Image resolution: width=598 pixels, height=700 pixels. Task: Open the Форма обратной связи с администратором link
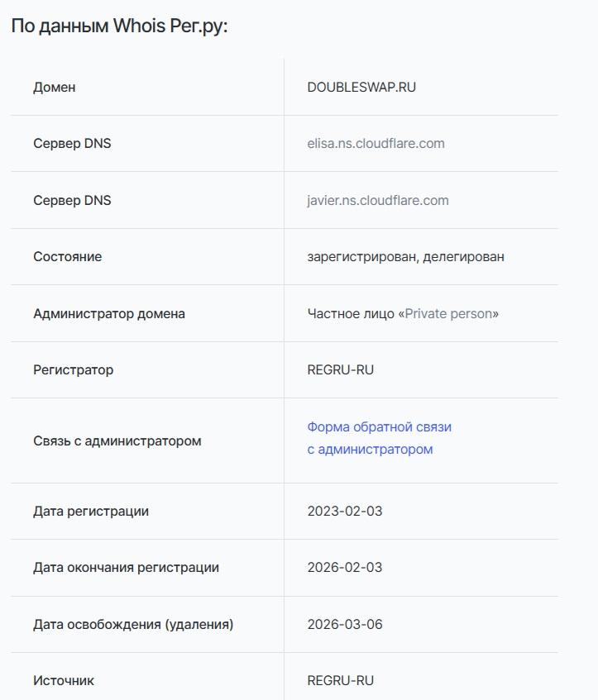click(379, 438)
